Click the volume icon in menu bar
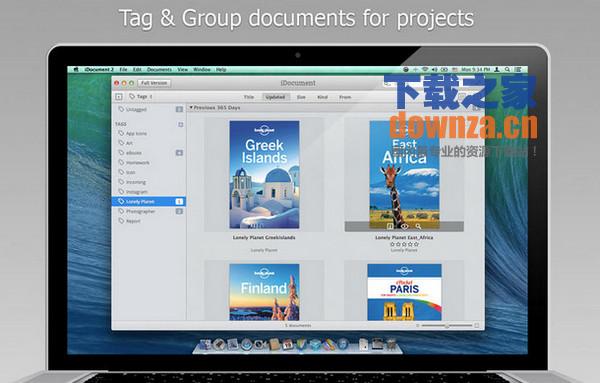 434,70
